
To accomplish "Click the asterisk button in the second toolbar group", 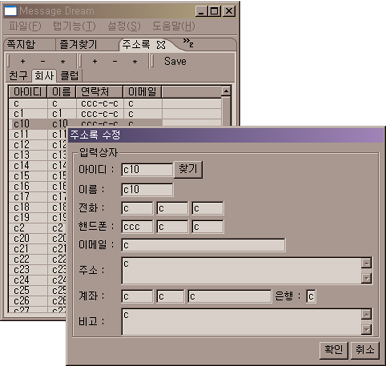I will pyautogui.click(x=135, y=61).
